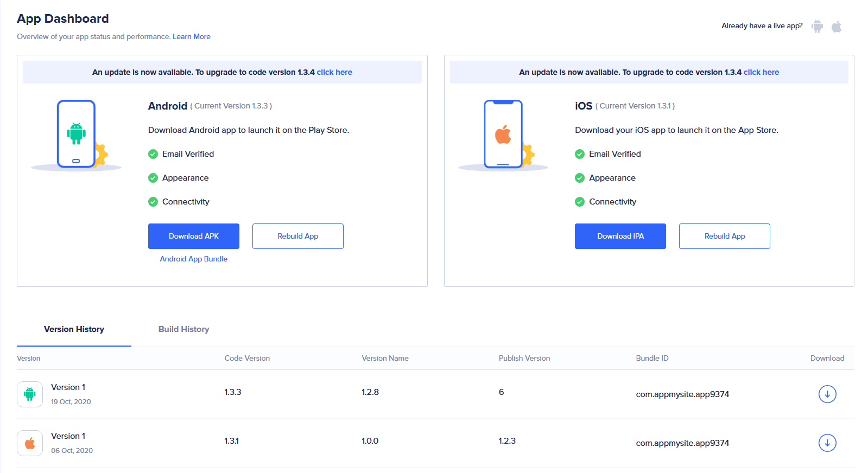The height and width of the screenshot is (473, 868).
Task: Click the green check beside Android Appearance
Action: pos(153,178)
